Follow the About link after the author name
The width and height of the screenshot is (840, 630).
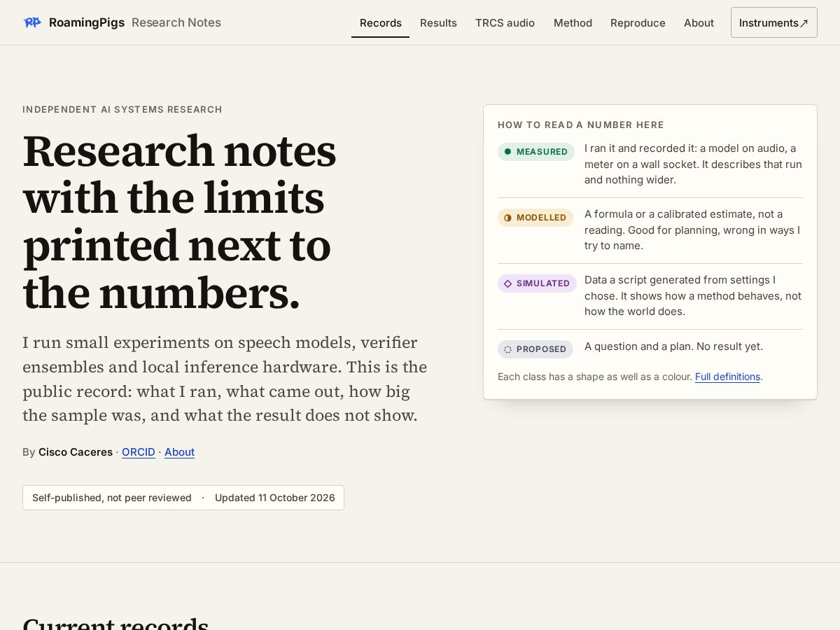179,452
